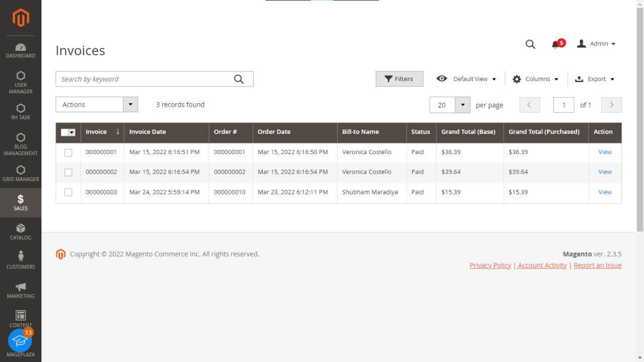This screenshot has height=362, width=644.
Task: Open the Sales menu in sidebar
Action: click(21, 202)
